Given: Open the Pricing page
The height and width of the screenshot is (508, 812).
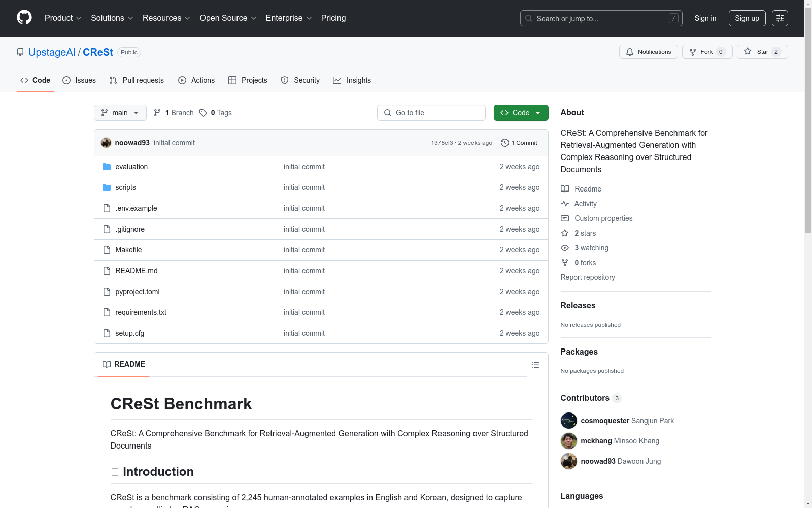Looking at the screenshot, I should pyautogui.click(x=333, y=18).
